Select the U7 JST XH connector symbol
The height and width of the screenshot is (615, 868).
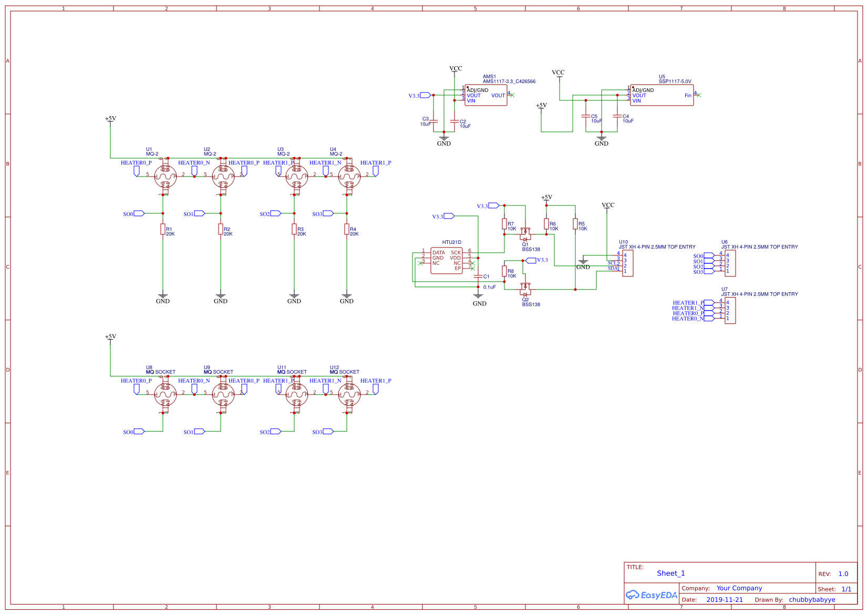[731, 310]
